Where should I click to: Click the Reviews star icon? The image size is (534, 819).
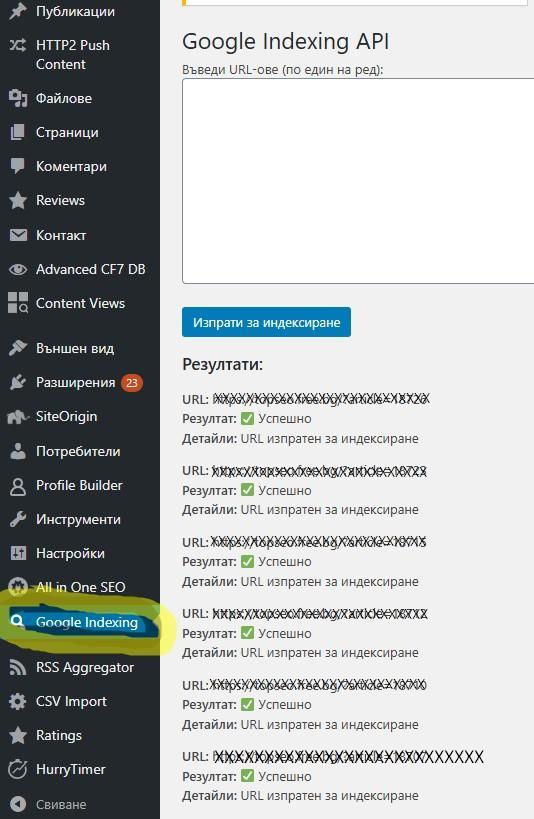pyautogui.click(x=18, y=201)
